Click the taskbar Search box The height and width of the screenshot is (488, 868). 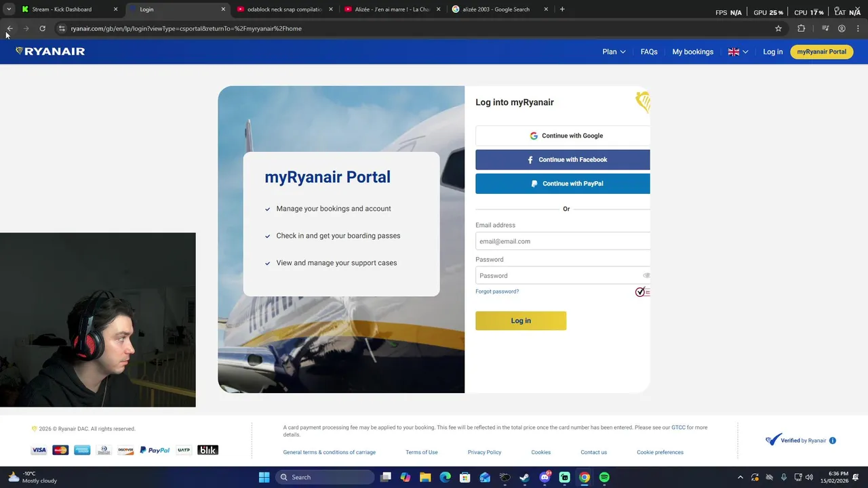[325, 477]
